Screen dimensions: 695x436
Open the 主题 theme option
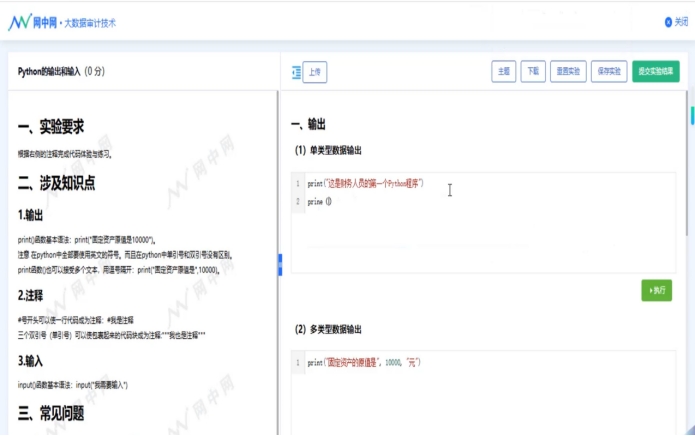tap(503, 72)
